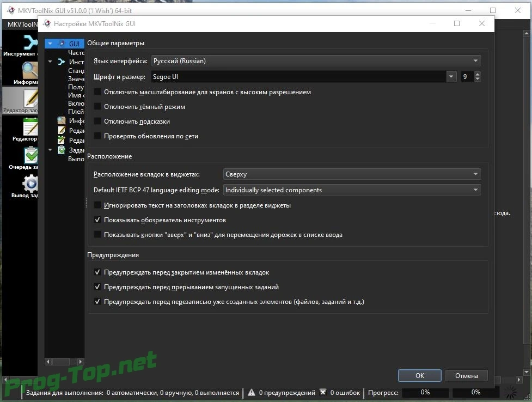Collapse the Инст tree node arrow
532x402 pixels.
pos(50,62)
